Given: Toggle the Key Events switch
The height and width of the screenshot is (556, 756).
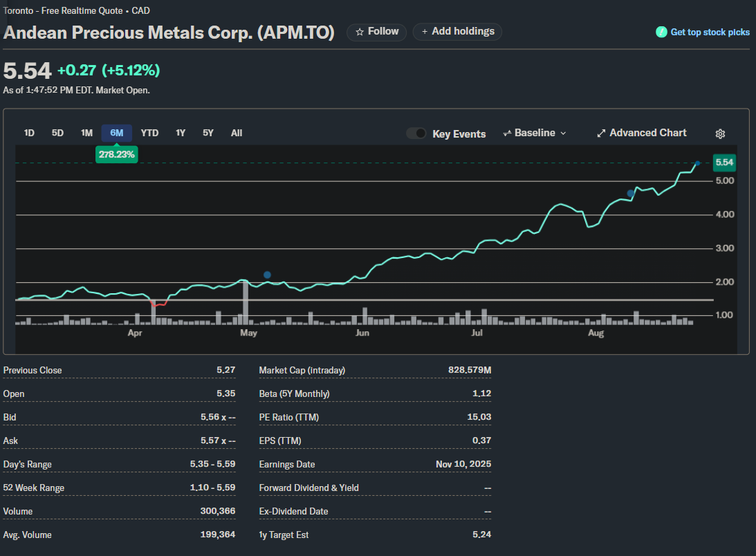Looking at the screenshot, I should [x=416, y=133].
